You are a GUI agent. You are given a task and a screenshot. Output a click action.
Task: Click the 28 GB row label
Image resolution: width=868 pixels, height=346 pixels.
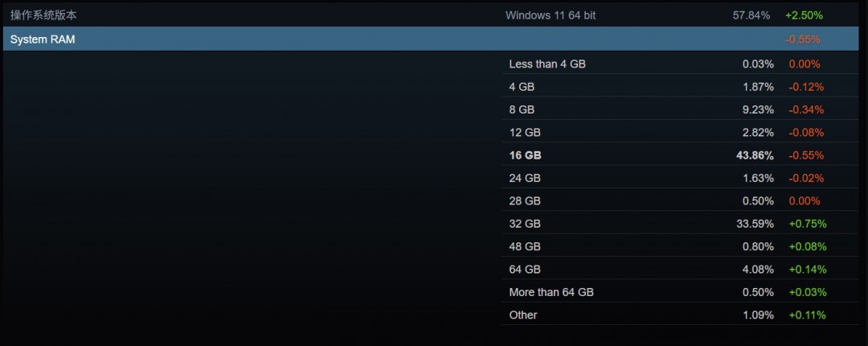pyautogui.click(x=525, y=200)
